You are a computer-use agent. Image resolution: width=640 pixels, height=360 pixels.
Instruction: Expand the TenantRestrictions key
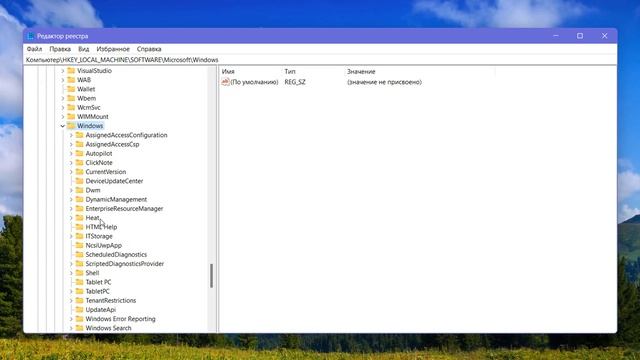pos(71,300)
